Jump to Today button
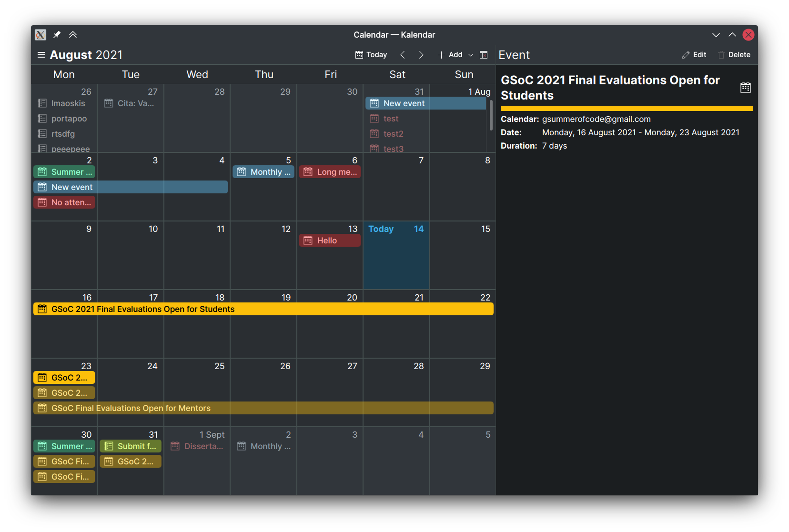Image resolution: width=789 pixels, height=532 pixels. pyautogui.click(x=371, y=55)
